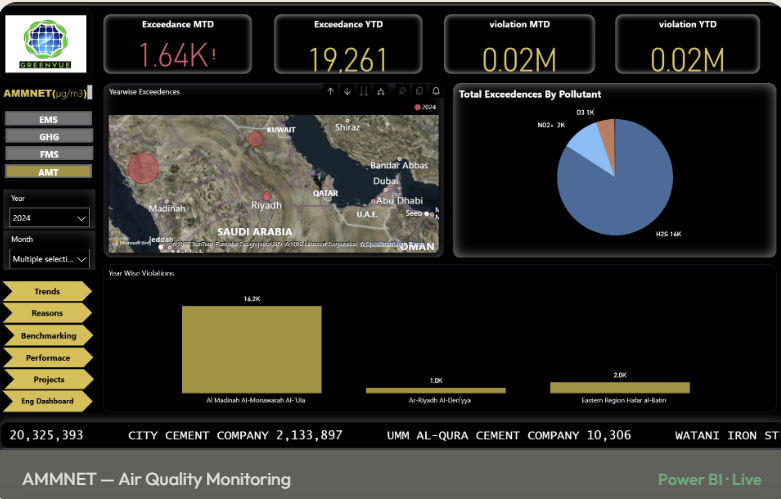Select the FMS tab
Image resolution: width=781 pixels, height=499 pixels.
pos(48,154)
